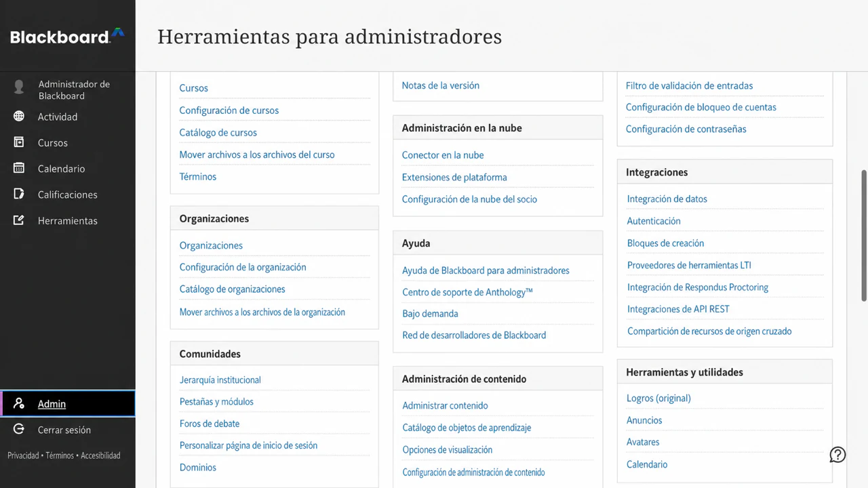
Task: Click the Cerrar sesión icon
Action: point(19,429)
